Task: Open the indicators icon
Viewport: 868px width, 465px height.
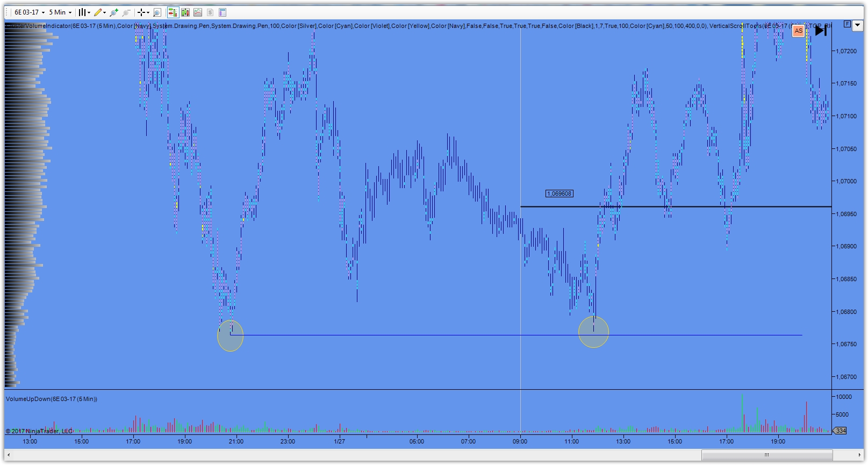Action: (198, 12)
